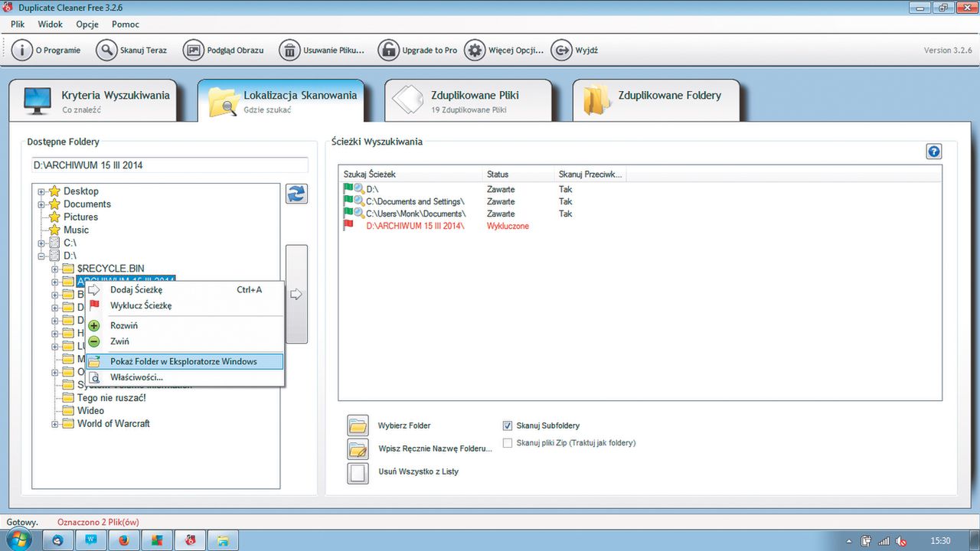Select Pokaż Folder w Eksploratorze Windows
This screenshot has height=551, width=980.
[x=185, y=361]
